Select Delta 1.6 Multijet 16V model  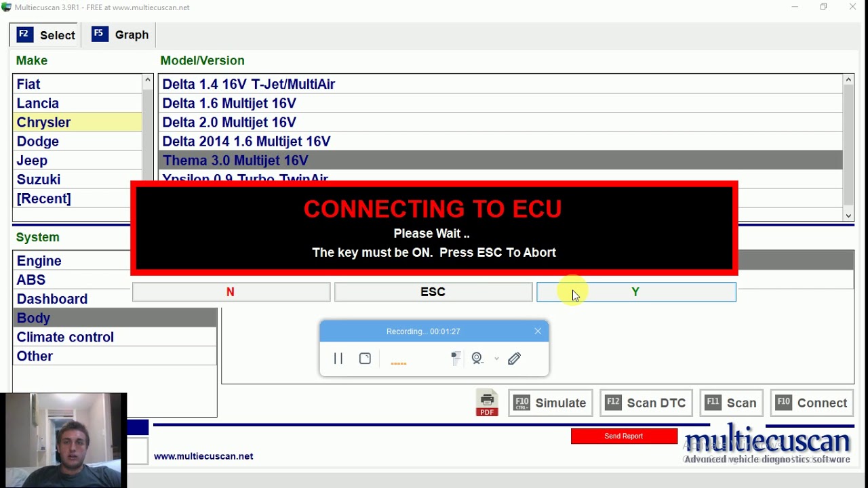500,103
